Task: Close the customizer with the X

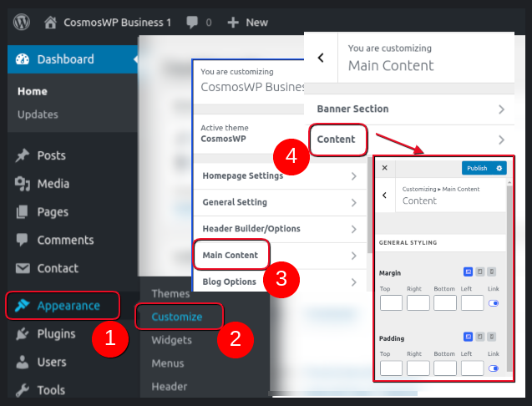Action: pyautogui.click(x=385, y=168)
